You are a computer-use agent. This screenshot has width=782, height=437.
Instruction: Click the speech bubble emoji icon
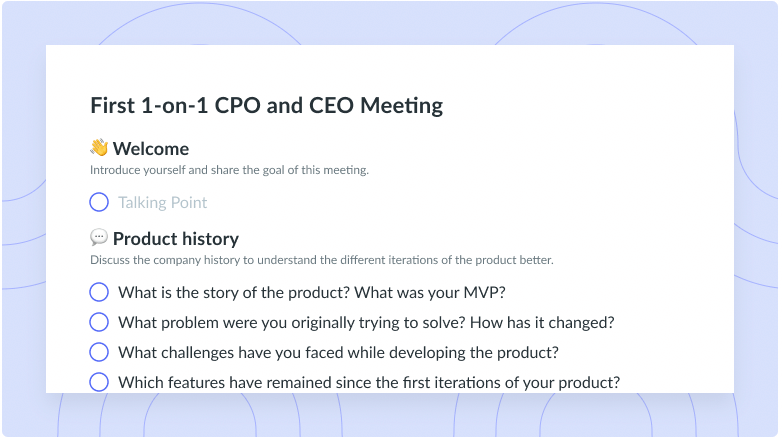click(99, 237)
